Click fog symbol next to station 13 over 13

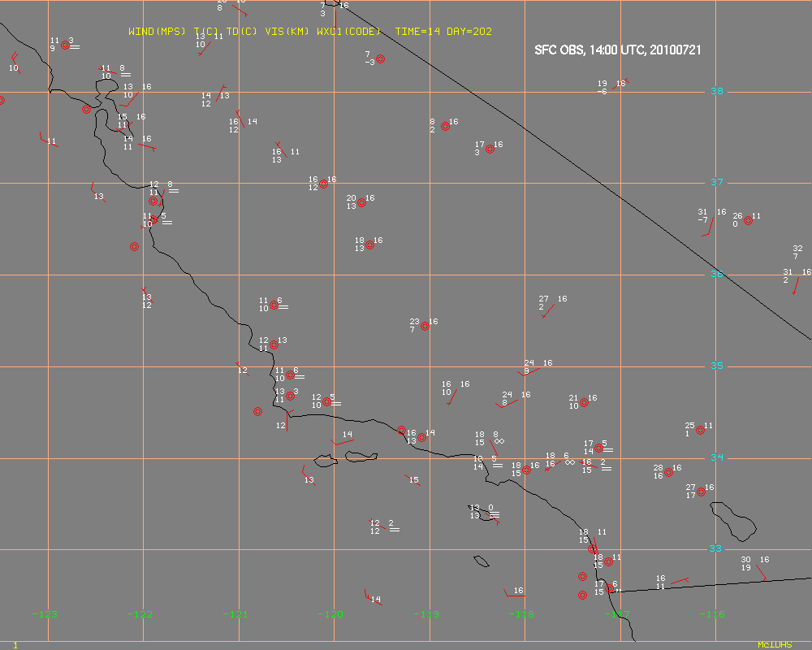[495, 514]
